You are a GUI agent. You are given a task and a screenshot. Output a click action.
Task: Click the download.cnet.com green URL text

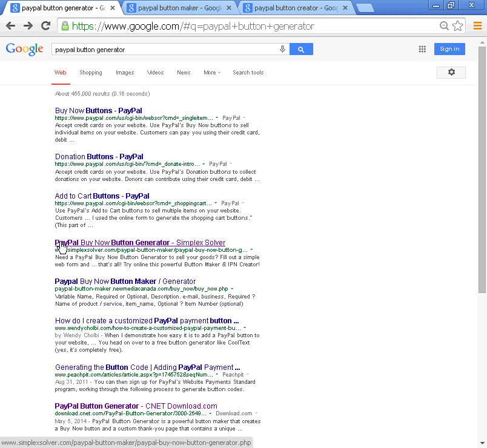click(x=130, y=413)
